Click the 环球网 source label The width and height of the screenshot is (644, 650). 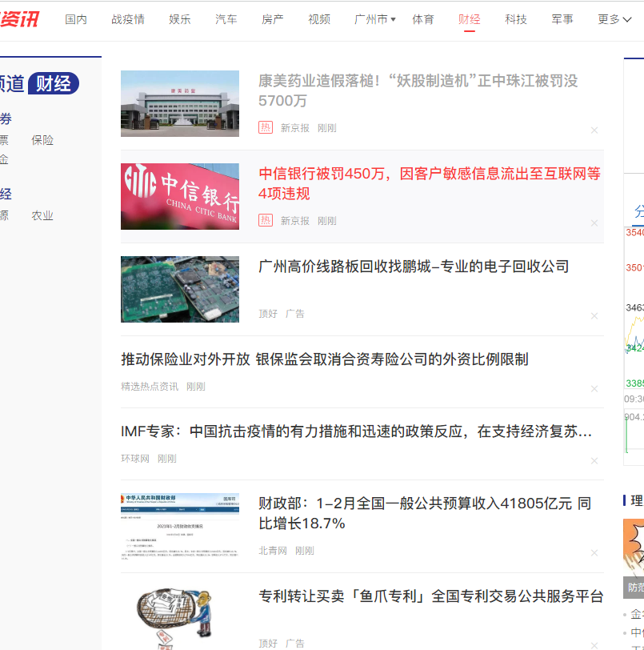click(x=134, y=459)
